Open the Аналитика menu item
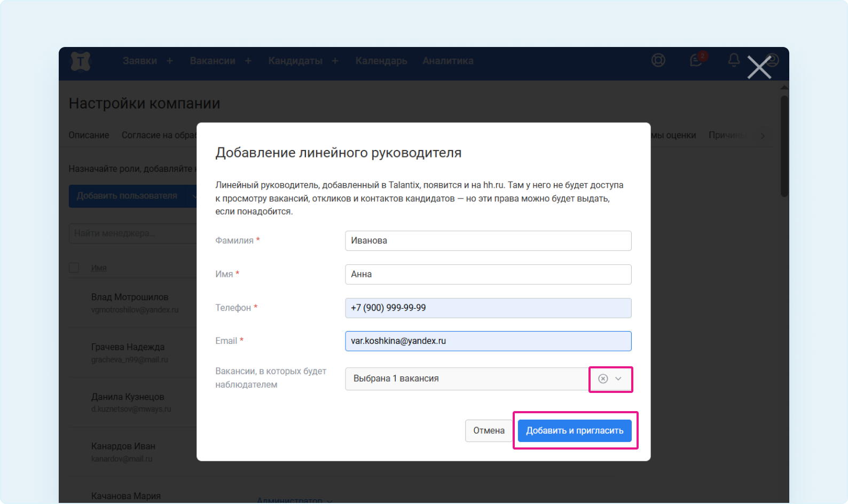Viewport: 848px width, 504px height. (x=447, y=61)
